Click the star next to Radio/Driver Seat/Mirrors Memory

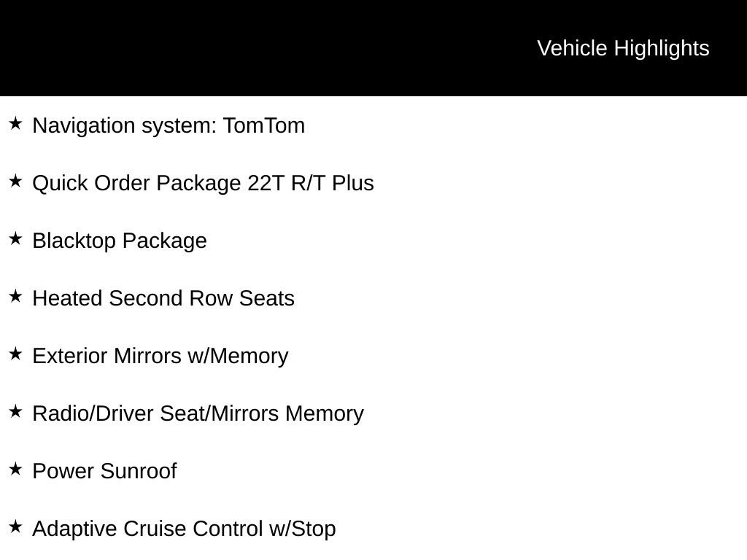[x=15, y=411]
